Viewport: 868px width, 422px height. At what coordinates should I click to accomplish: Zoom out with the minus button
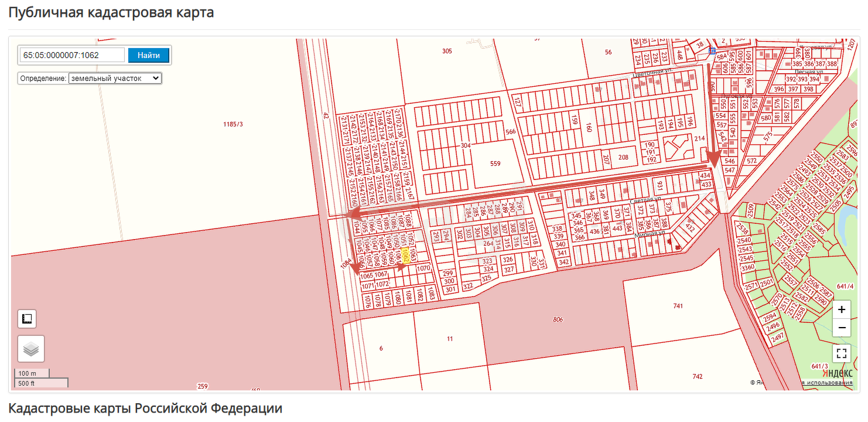coord(842,328)
